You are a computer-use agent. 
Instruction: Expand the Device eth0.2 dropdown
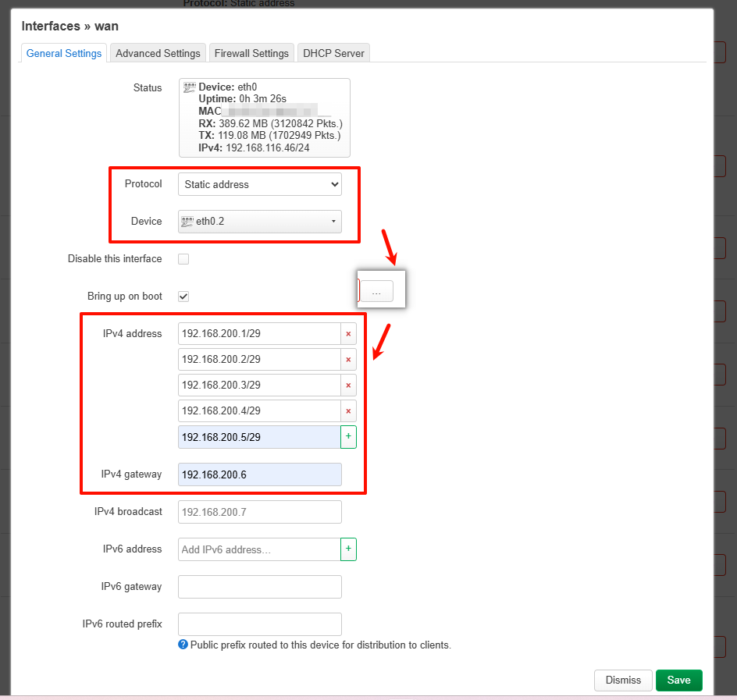point(259,222)
